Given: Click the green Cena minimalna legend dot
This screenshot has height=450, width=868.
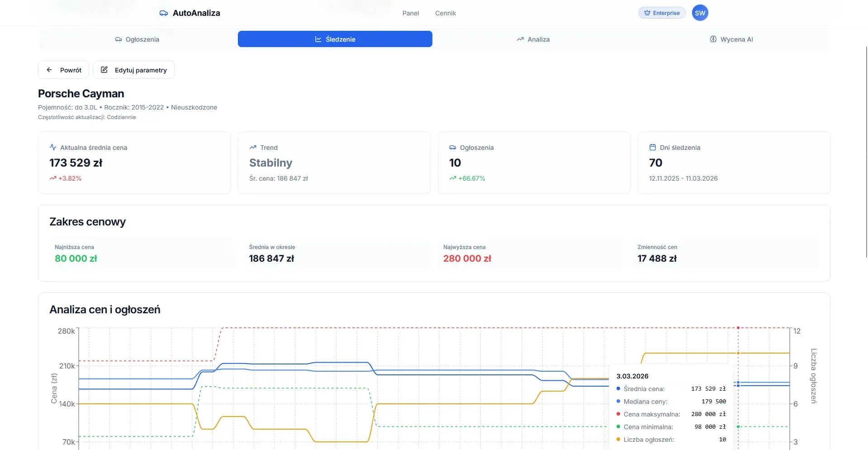Looking at the screenshot, I should tap(618, 426).
